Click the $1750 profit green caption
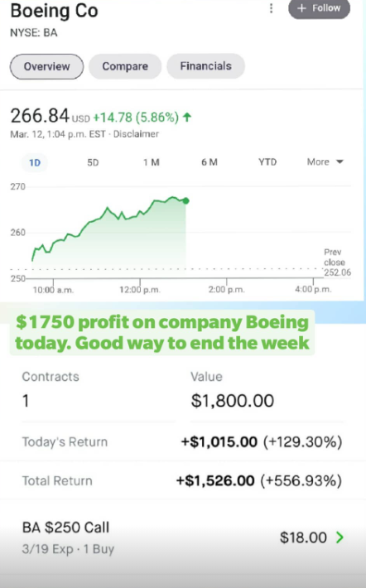This screenshot has height=588, width=366. click(x=162, y=332)
